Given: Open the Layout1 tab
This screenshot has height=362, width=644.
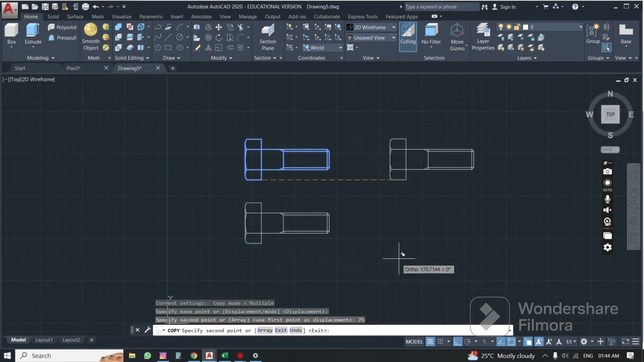Looking at the screenshot, I should point(44,340).
